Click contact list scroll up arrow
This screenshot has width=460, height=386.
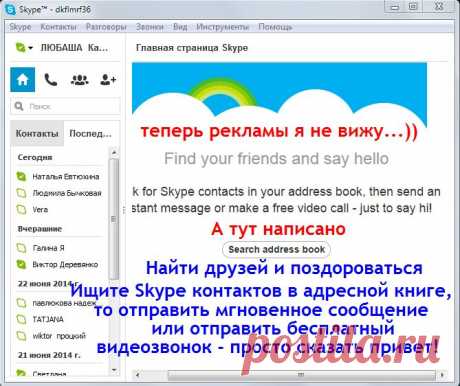point(114,152)
